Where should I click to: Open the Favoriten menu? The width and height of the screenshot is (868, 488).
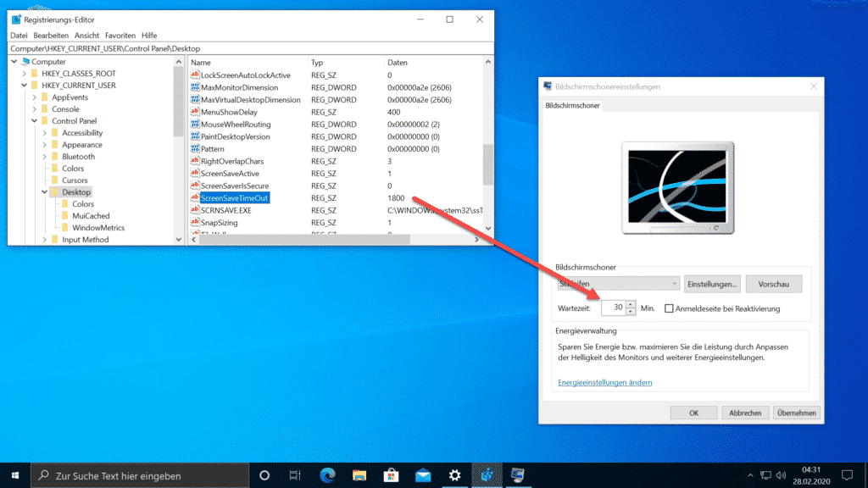(120, 36)
